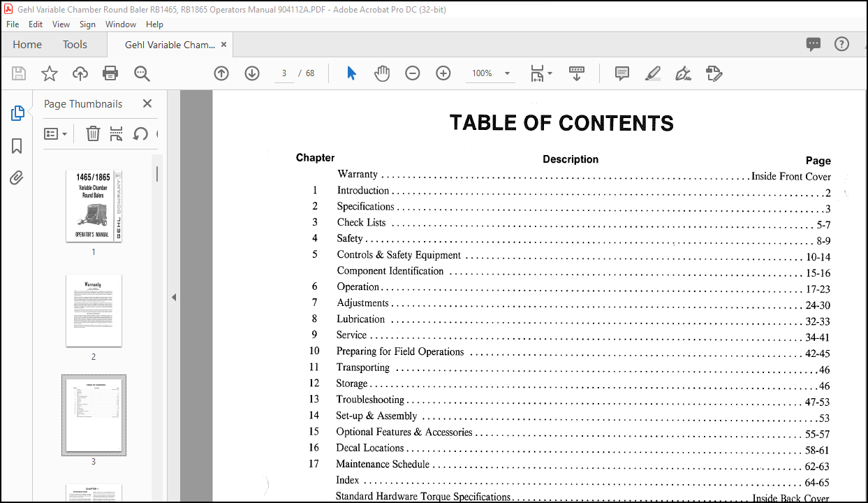Go to previous page arrow

click(221, 73)
